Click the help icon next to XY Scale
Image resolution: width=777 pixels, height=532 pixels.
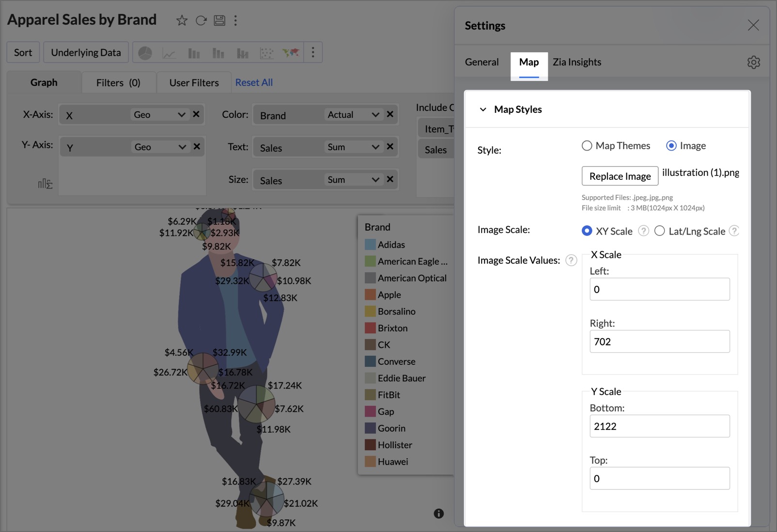pyautogui.click(x=643, y=231)
